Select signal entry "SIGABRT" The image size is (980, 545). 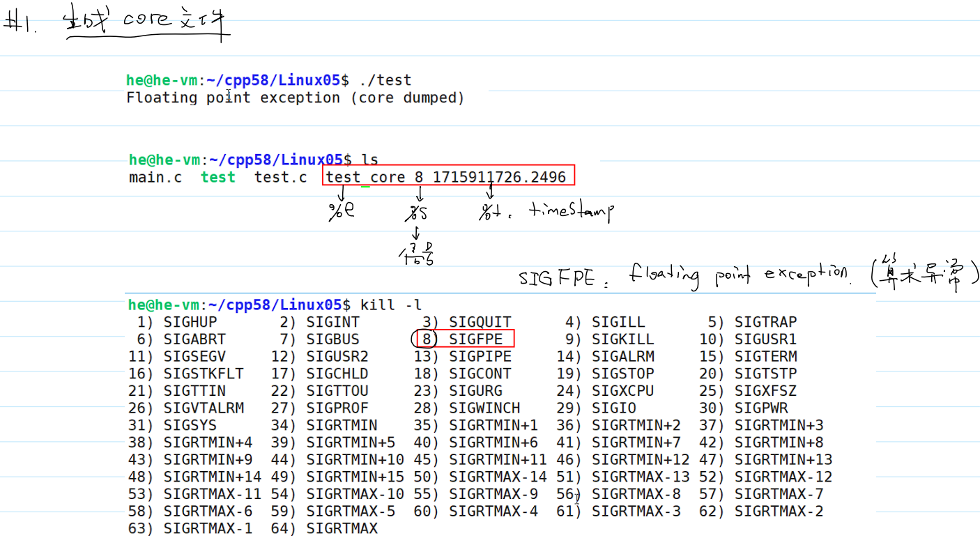(195, 339)
